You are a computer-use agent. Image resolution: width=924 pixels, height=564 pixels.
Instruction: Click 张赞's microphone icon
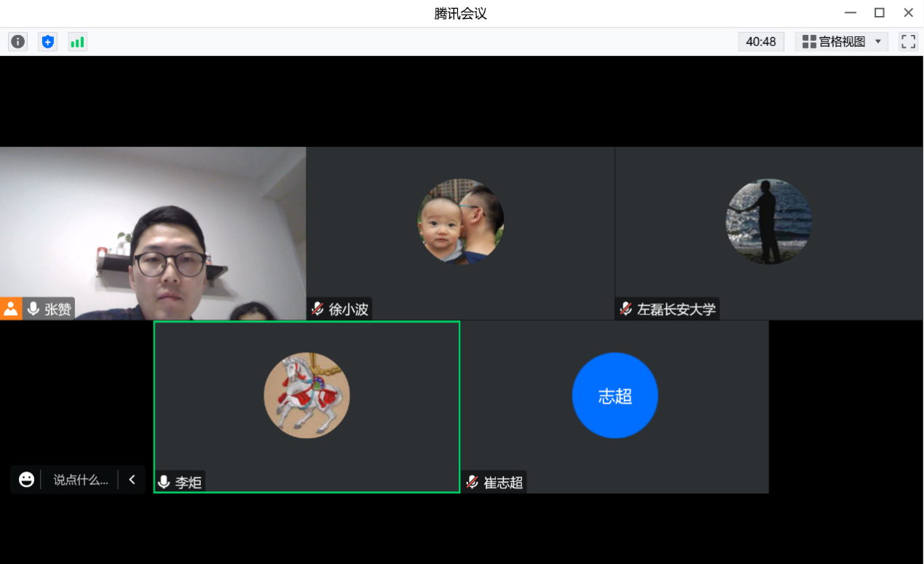pos(33,309)
